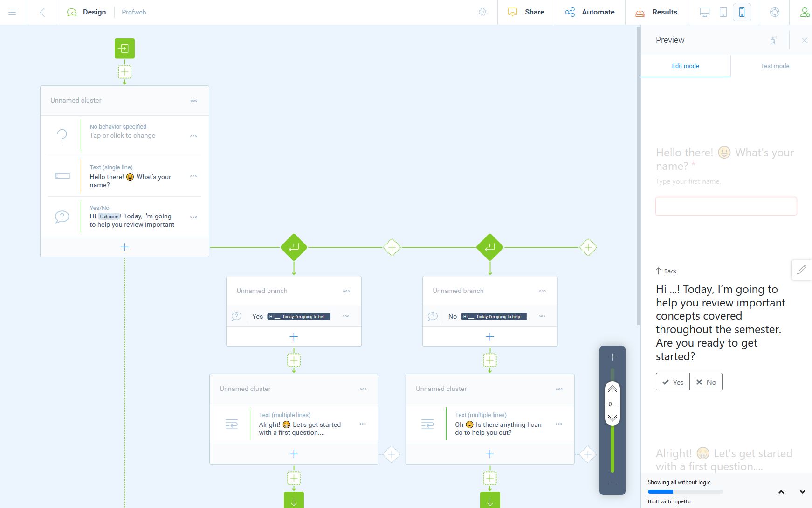Click the Profweb form name

(x=134, y=12)
